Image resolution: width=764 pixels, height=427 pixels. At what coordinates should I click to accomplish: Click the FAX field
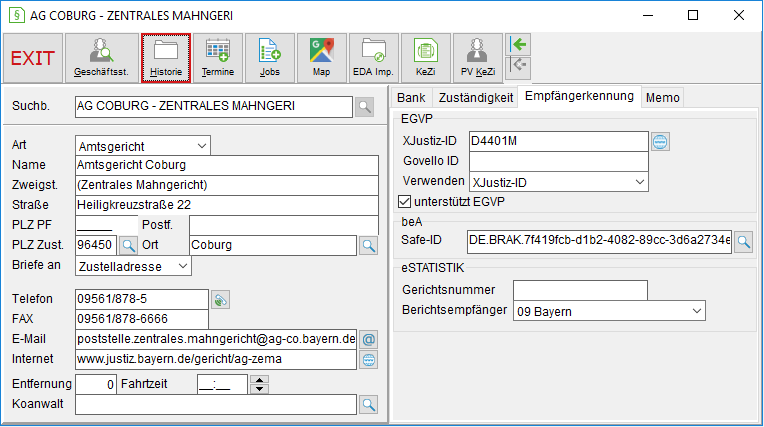(142, 319)
